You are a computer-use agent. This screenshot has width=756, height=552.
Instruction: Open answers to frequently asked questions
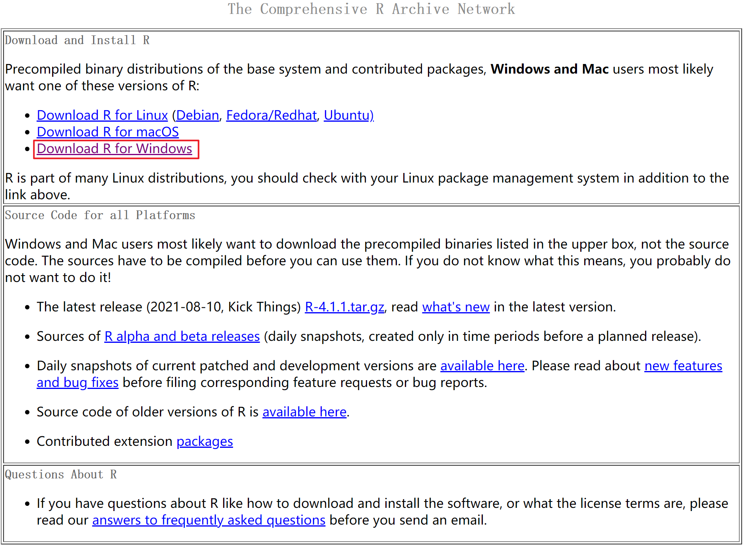click(x=209, y=520)
